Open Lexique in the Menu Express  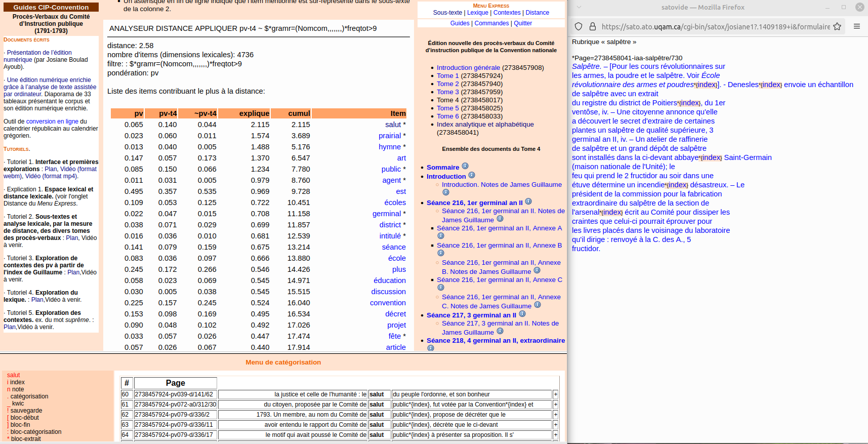478,13
